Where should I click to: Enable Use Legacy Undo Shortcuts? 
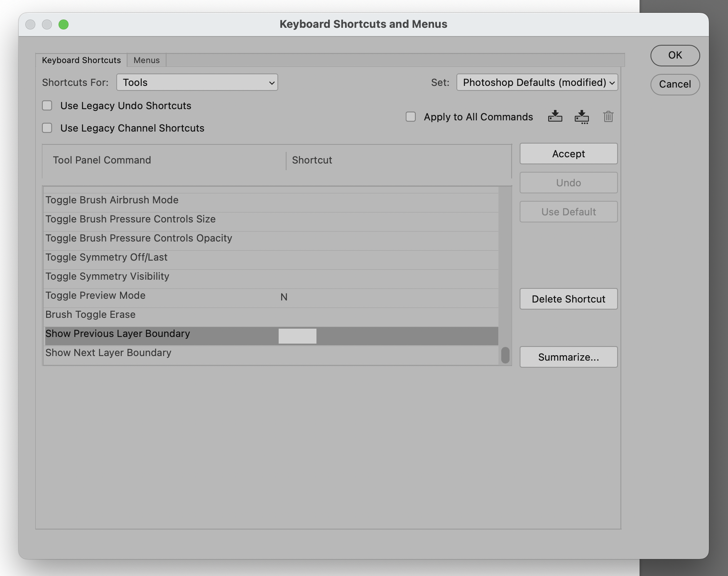(47, 105)
